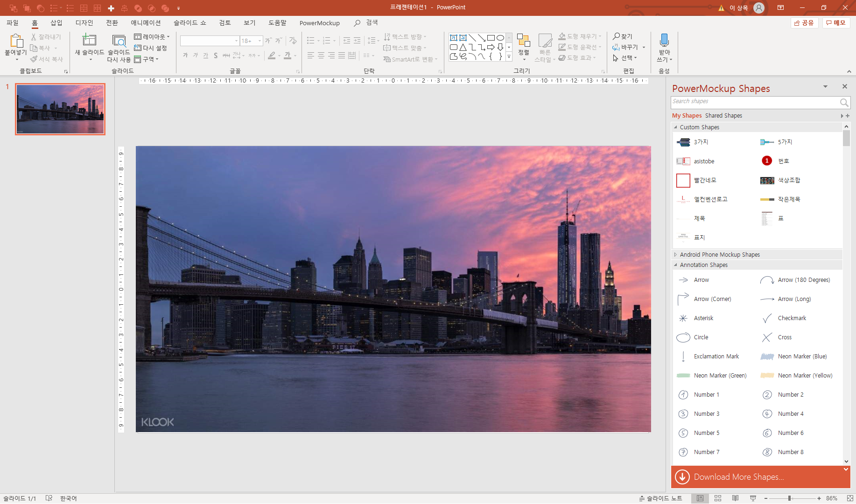The image size is (856, 504).
Task: Click the Reset (다시 설정) button
Action: pos(150,48)
